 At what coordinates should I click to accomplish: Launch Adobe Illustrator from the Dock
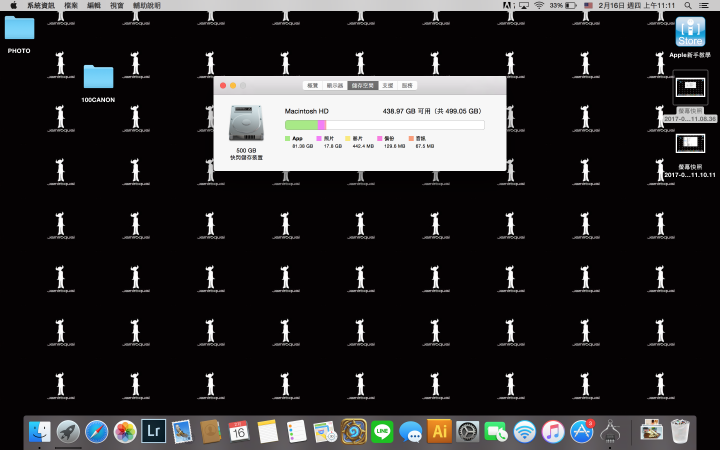[x=438, y=431]
